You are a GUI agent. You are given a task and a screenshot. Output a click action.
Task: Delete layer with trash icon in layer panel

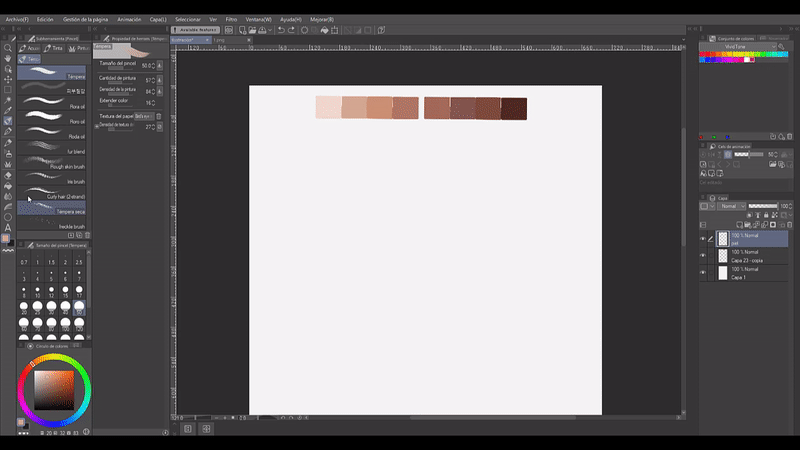[790, 224]
